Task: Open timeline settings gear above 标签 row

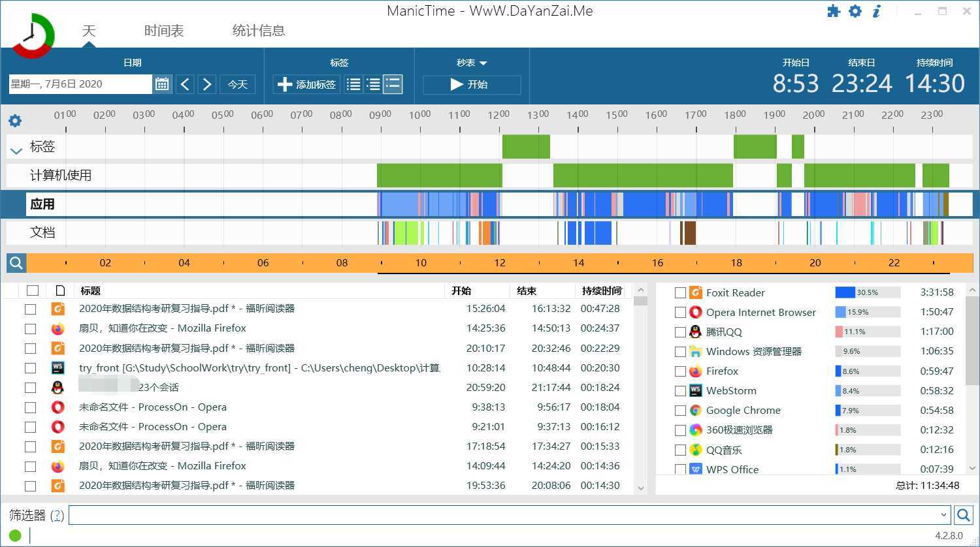Action: (x=15, y=121)
